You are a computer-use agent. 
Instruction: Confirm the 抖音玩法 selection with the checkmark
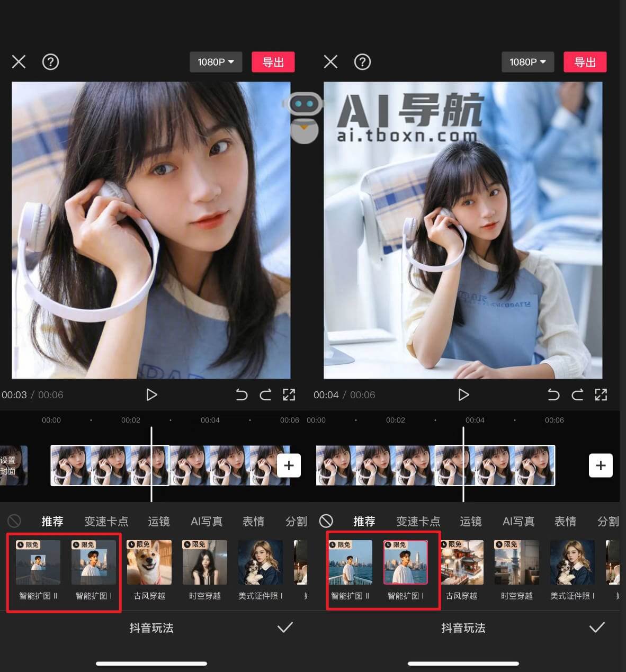(x=285, y=628)
